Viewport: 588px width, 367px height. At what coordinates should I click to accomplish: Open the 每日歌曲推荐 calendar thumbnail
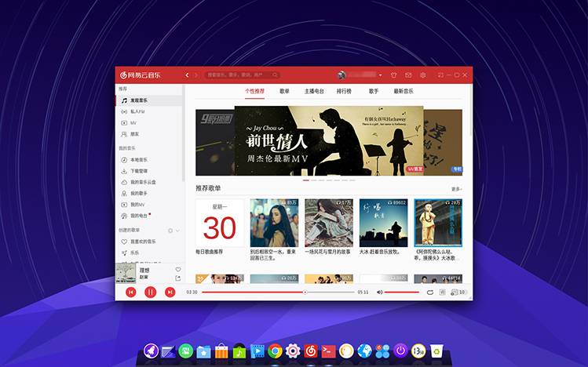point(219,223)
